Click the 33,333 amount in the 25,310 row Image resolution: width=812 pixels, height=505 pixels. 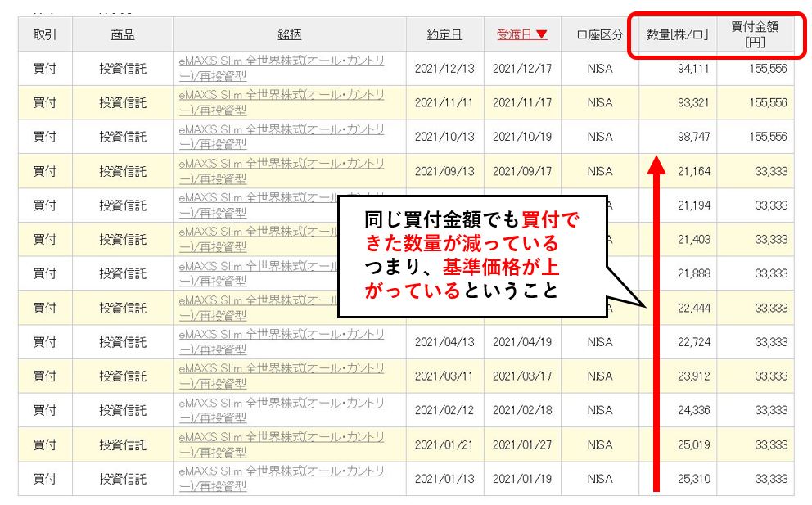pos(771,479)
